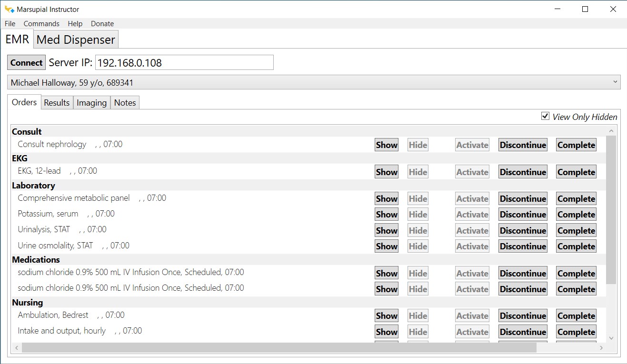Complete the Urinalysis, STAT order
Viewport: 627px width, 364px height.
(576, 230)
